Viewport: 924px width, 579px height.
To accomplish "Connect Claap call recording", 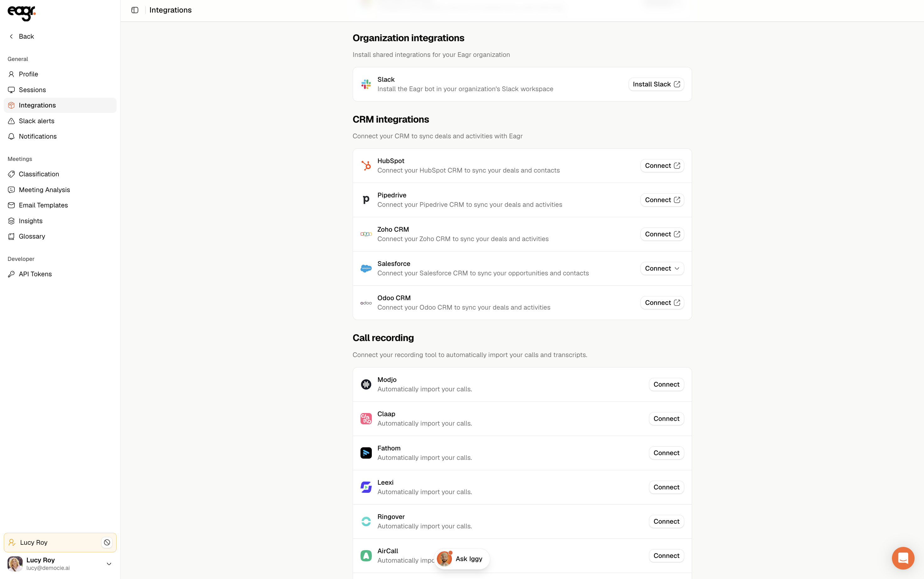I will click(x=666, y=419).
